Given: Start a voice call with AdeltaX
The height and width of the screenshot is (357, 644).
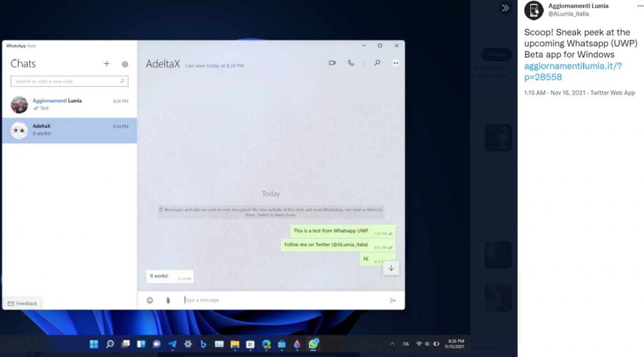Looking at the screenshot, I should [350, 63].
